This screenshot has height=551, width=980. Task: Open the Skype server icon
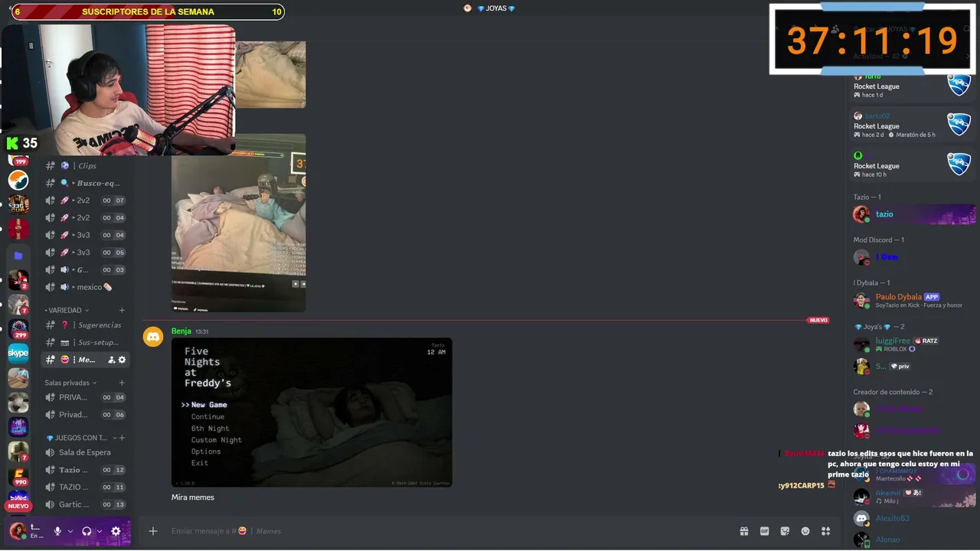pyautogui.click(x=18, y=353)
